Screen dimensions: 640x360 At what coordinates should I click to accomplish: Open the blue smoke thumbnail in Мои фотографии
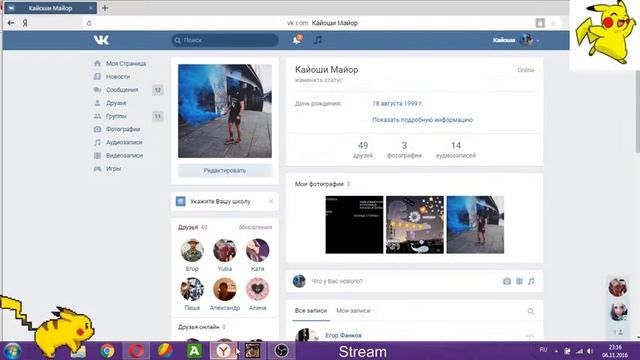pos(475,224)
